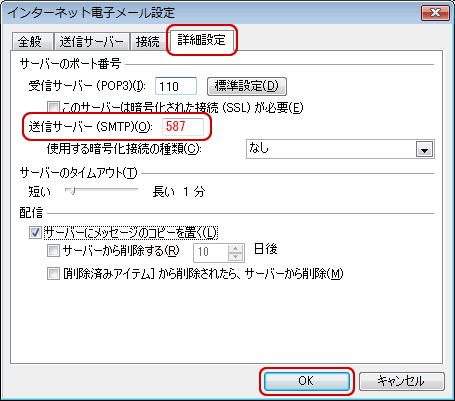Click the 標準設定 button

(x=247, y=86)
